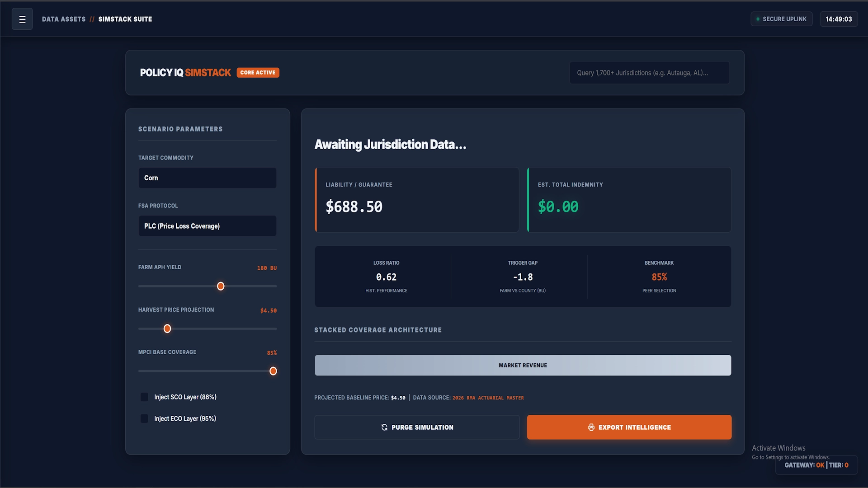
Task: Click the green dot in Secure Uplink
Action: 758,19
